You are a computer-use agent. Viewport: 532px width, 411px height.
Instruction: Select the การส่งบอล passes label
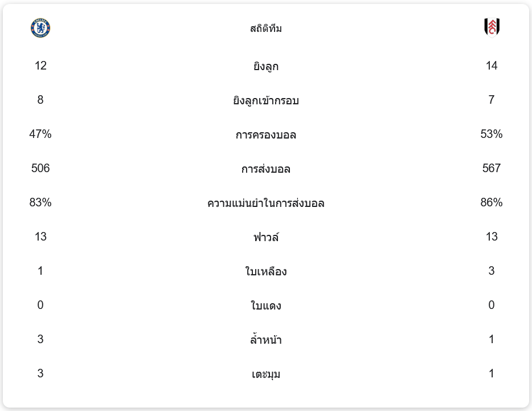tap(266, 169)
